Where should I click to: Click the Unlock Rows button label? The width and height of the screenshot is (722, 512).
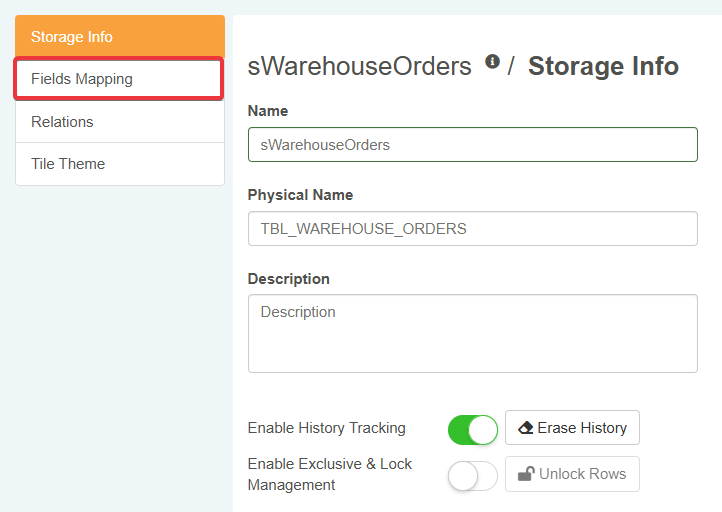(582, 474)
